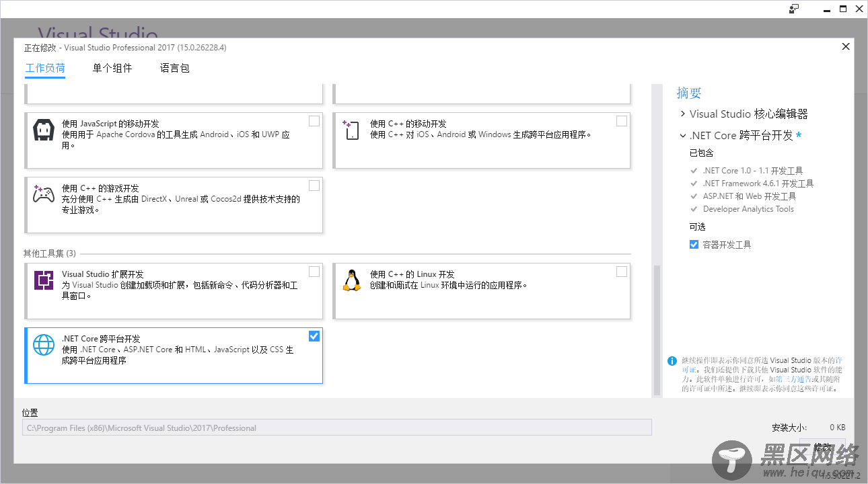This screenshot has height=484, width=868.
Task: Maximize the background Visual Studio installer window
Action: click(843, 9)
